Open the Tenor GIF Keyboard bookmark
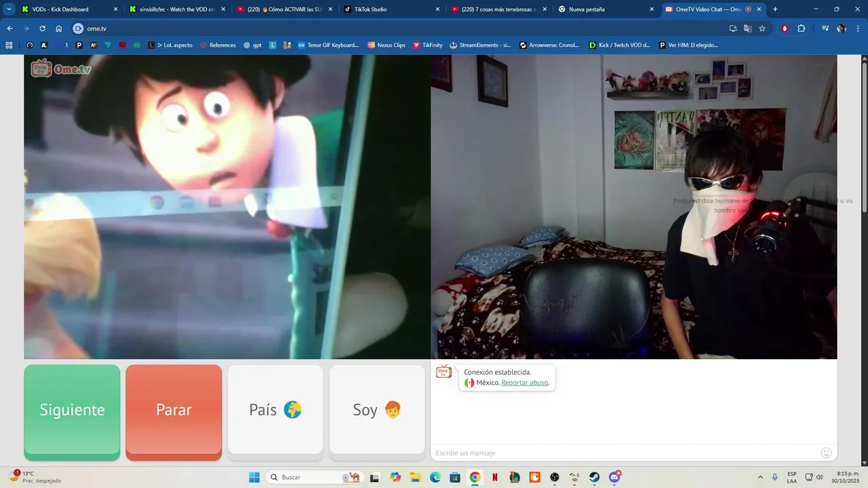The width and height of the screenshot is (868, 488). pyautogui.click(x=328, y=45)
